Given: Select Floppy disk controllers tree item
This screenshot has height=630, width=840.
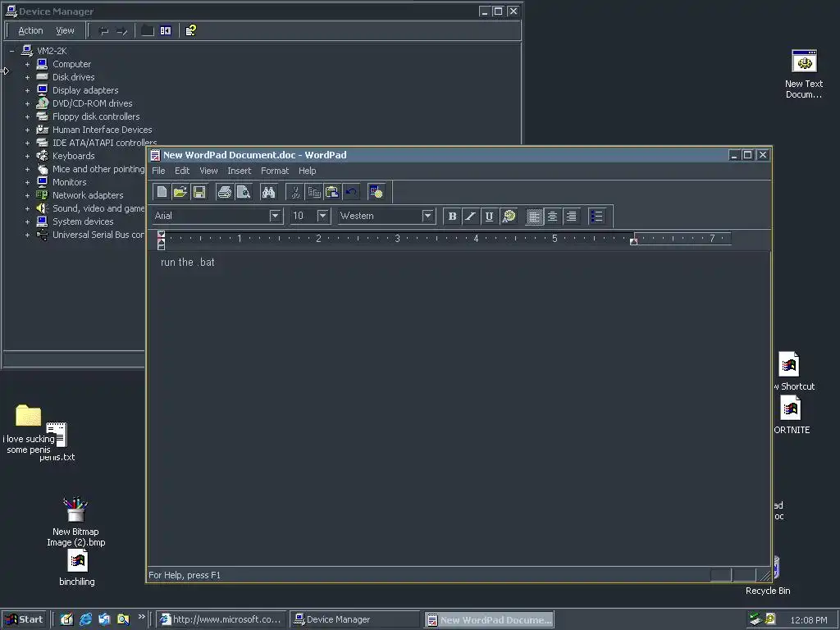Looking at the screenshot, I should (96, 116).
